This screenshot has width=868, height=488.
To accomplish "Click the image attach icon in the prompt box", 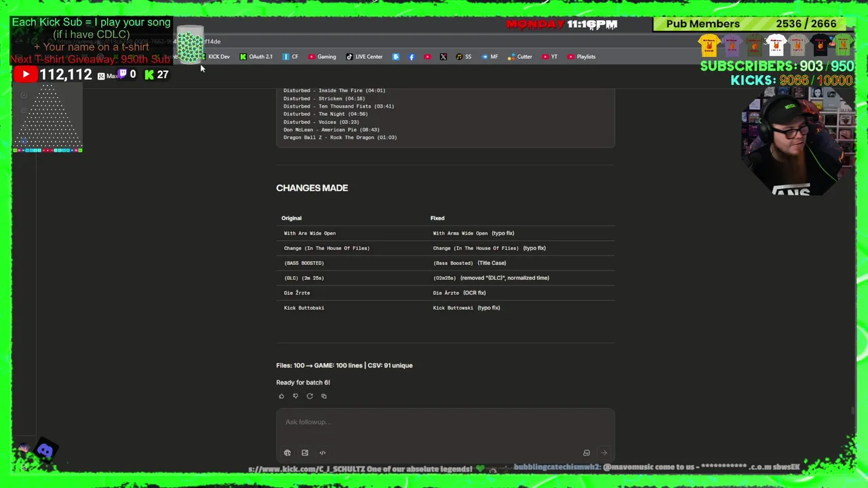I will (305, 453).
